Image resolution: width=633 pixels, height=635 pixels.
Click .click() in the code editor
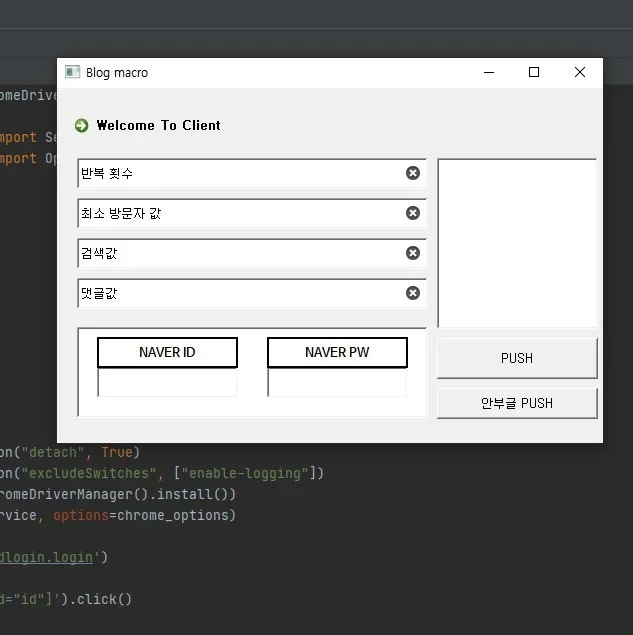pos(100,599)
